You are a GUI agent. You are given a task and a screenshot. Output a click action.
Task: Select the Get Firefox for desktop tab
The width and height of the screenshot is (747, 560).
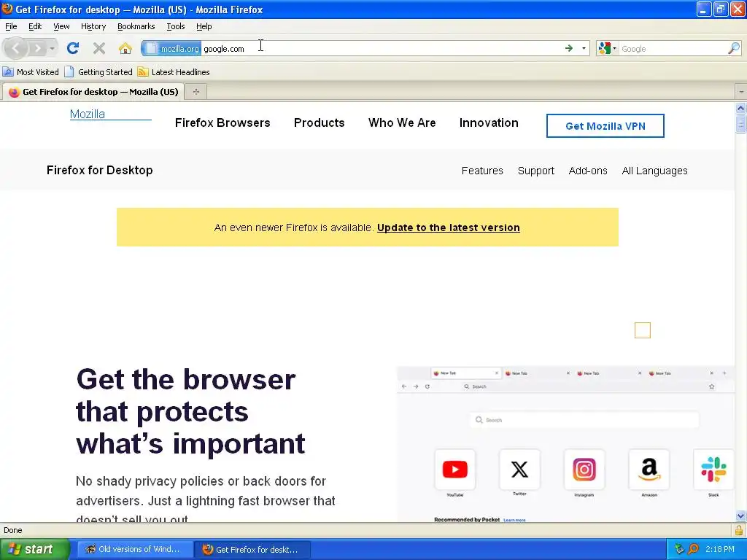pos(93,91)
